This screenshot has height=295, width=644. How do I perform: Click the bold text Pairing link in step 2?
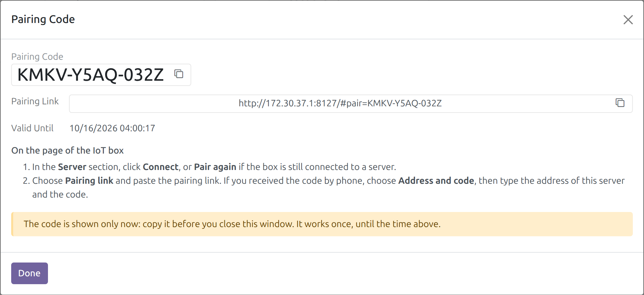[89, 181]
